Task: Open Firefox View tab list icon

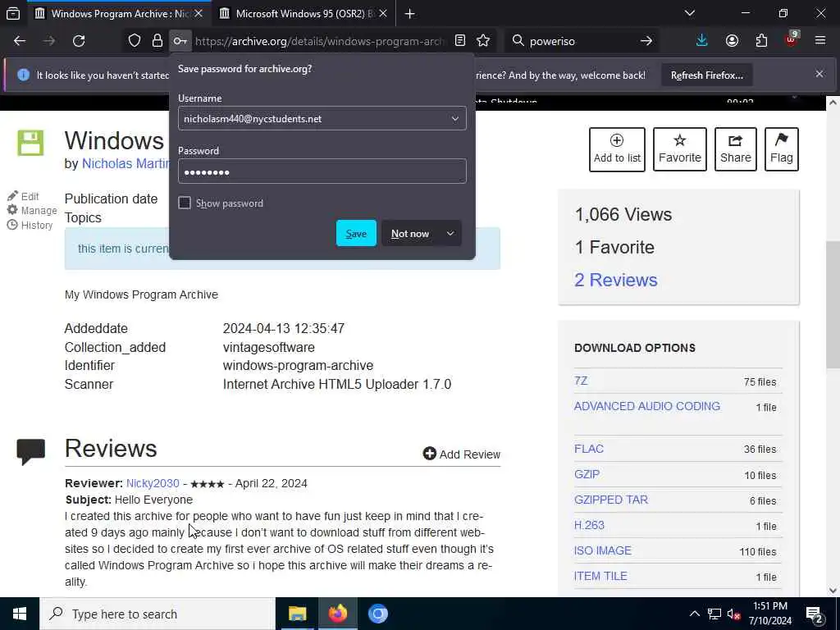Action: coord(13,13)
